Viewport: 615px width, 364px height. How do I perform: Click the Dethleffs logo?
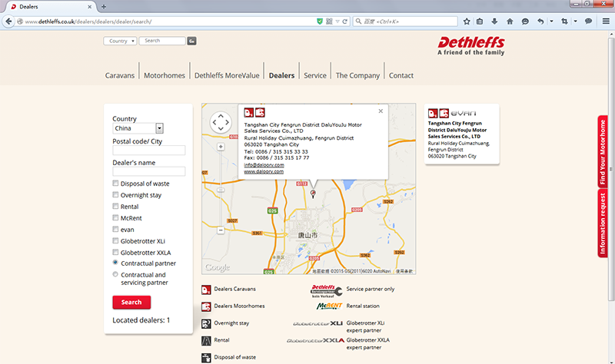[x=471, y=46]
